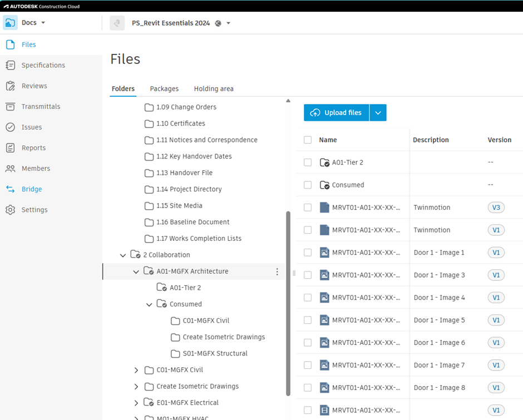This screenshot has width=523, height=420.
Task: Click the Upload files button
Action: [x=336, y=113]
